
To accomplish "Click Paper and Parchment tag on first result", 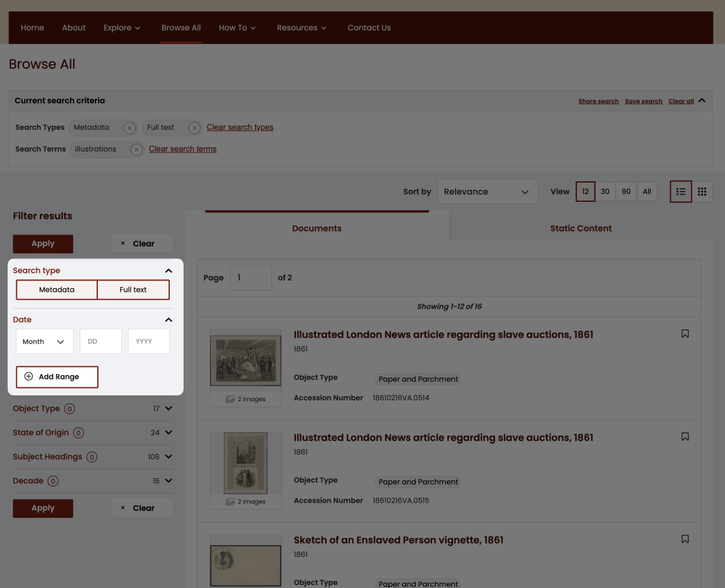I will click(x=419, y=380).
